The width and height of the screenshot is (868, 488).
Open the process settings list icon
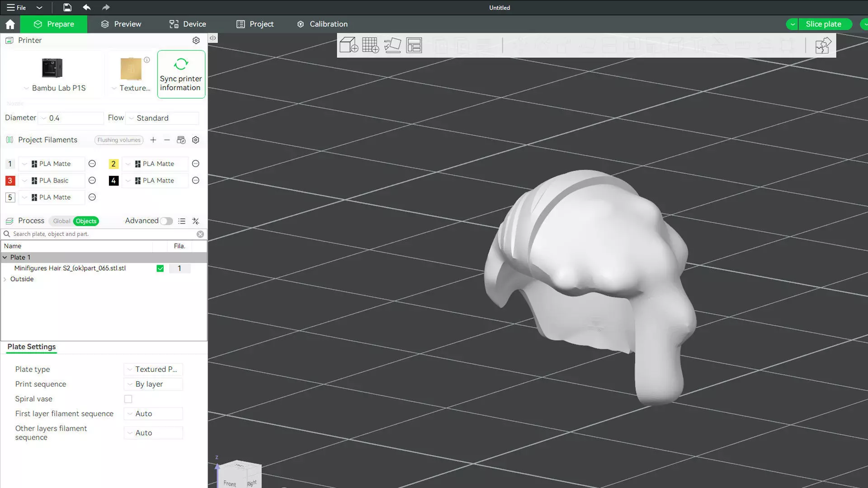(x=182, y=221)
